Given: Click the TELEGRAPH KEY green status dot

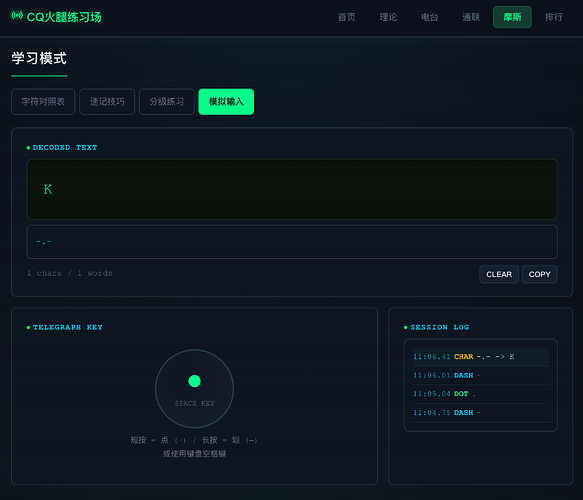Looking at the screenshot, I should pyautogui.click(x=28, y=328).
